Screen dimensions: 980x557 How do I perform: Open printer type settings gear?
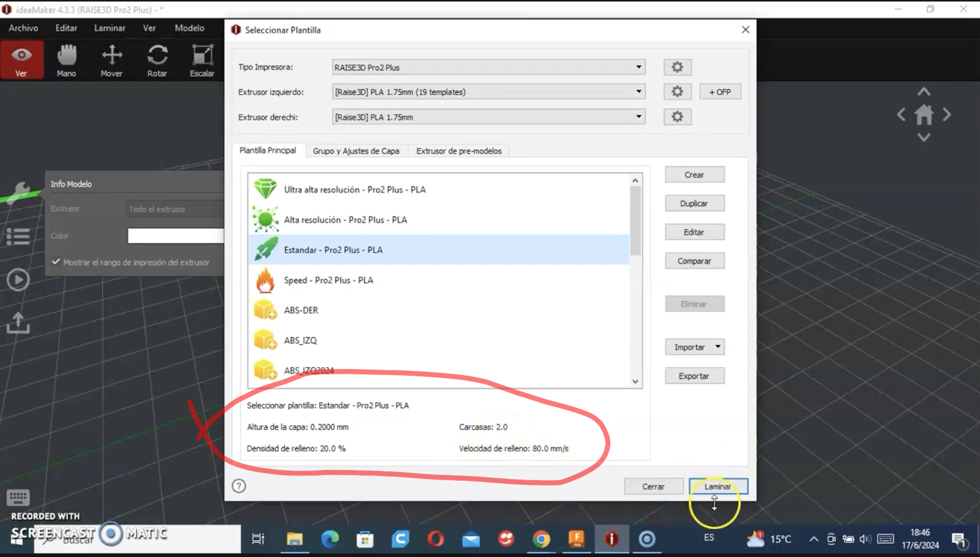[677, 67]
